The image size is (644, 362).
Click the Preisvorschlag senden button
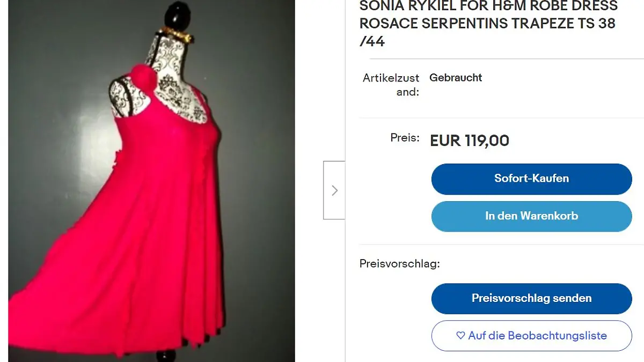point(531,298)
